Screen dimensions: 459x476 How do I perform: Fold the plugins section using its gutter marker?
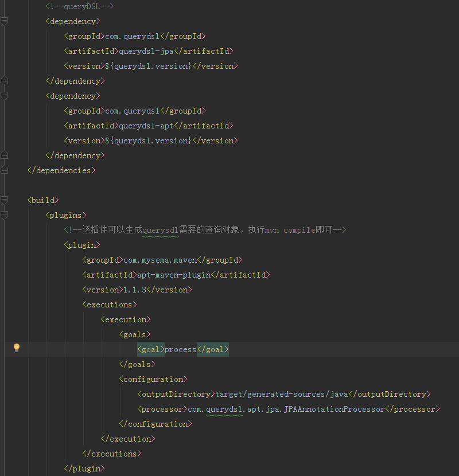click(5, 215)
